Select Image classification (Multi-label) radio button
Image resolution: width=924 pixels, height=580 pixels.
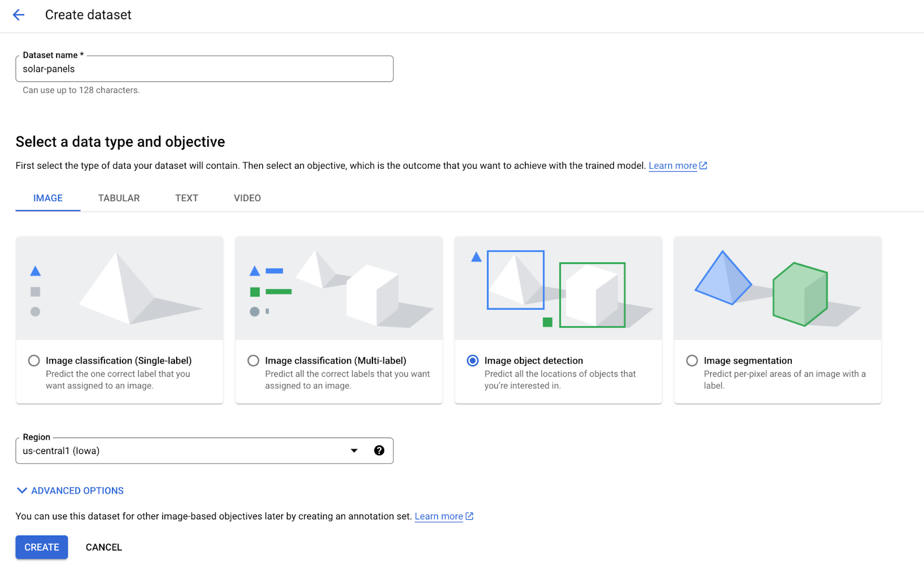pyautogui.click(x=254, y=360)
